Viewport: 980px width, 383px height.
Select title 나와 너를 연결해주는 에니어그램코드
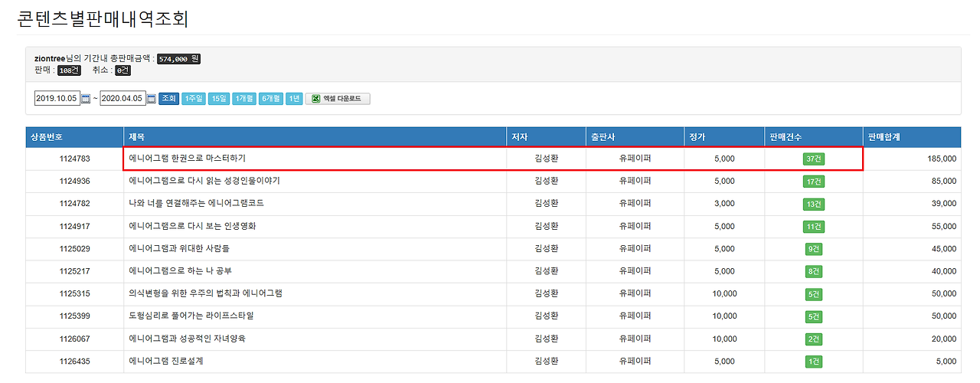coord(197,204)
